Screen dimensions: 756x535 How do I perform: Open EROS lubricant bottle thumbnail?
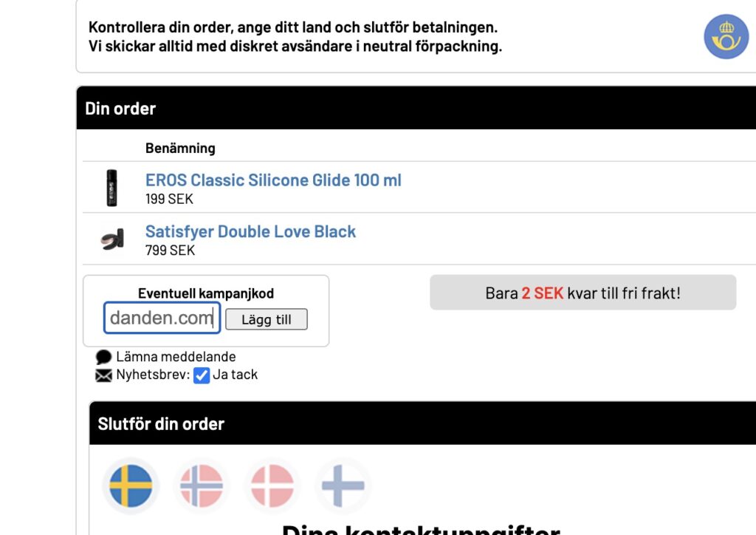(x=112, y=188)
